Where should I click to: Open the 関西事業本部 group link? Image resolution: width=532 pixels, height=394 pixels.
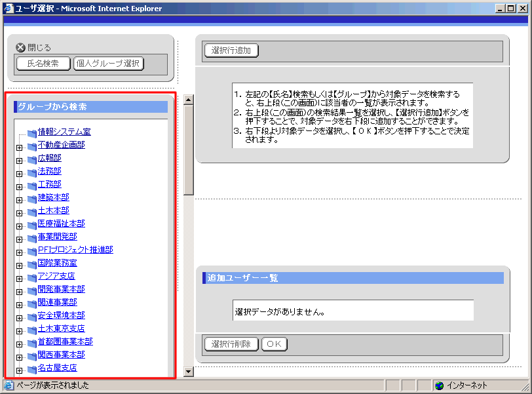(x=62, y=355)
